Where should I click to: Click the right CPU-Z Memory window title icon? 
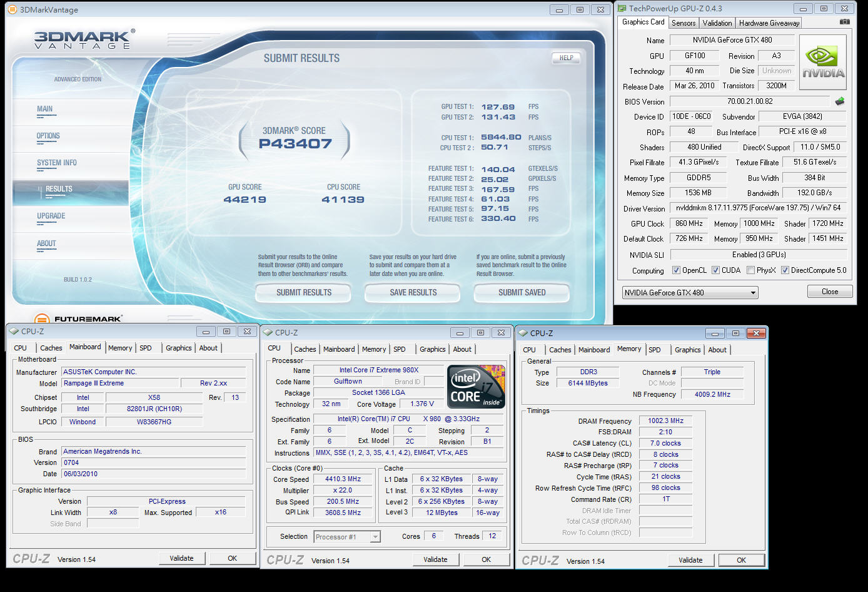pos(523,334)
